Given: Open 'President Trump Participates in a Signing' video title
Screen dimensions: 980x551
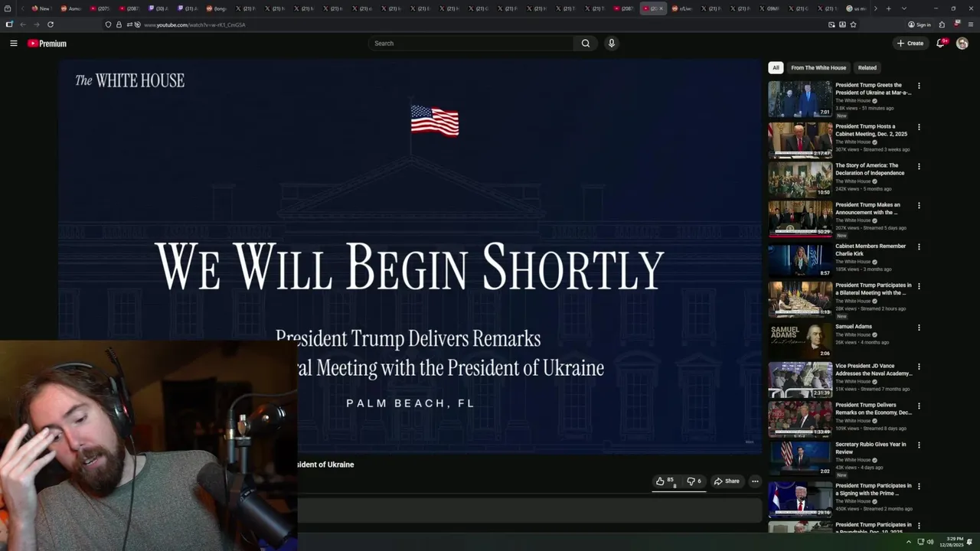Looking at the screenshot, I should point(874,489).
